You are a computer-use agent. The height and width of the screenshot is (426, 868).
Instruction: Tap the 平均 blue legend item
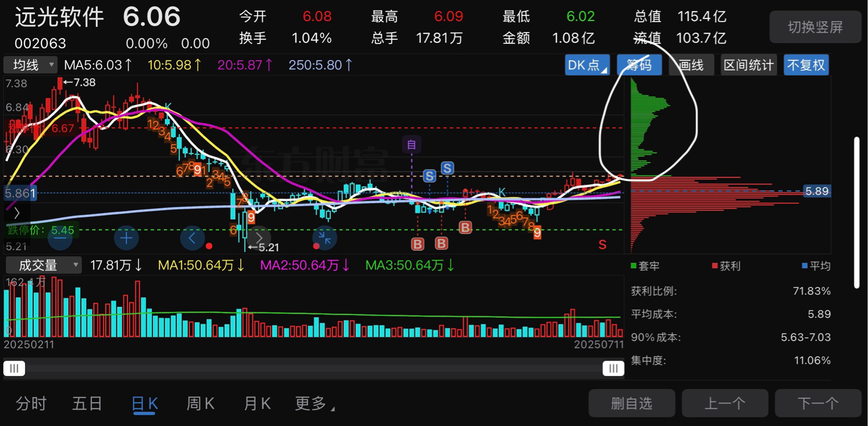(816, 266)
